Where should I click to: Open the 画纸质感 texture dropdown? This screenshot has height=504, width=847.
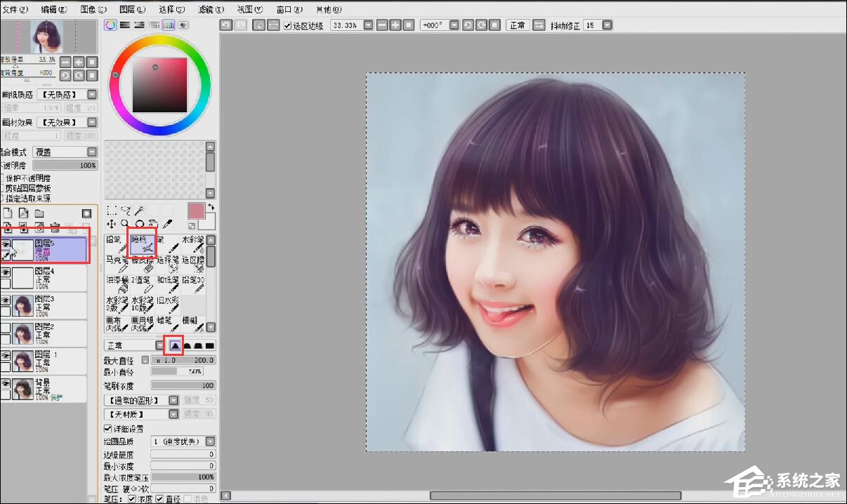(x=92, y=94)
